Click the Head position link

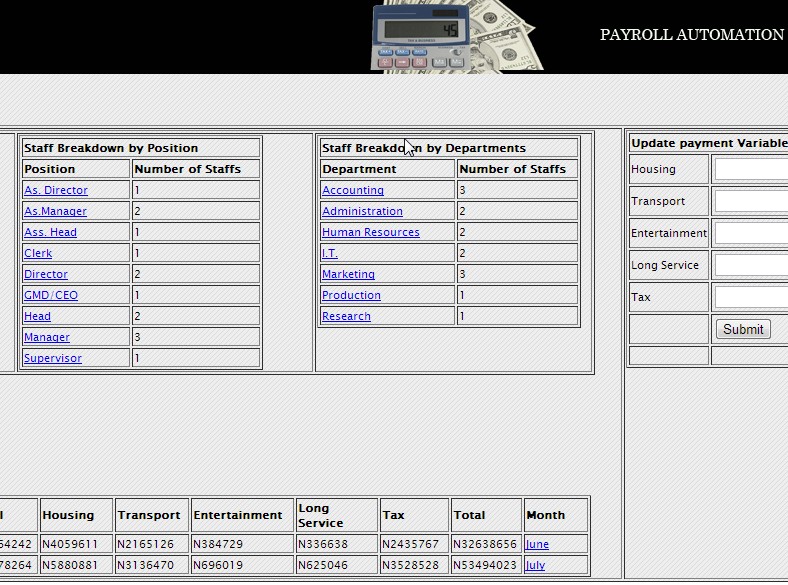(x=37, y=316)
